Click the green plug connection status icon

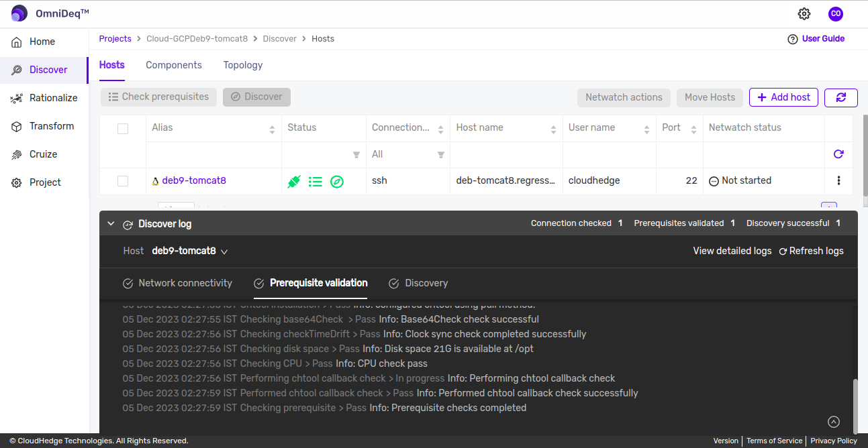tap(293, 181)
